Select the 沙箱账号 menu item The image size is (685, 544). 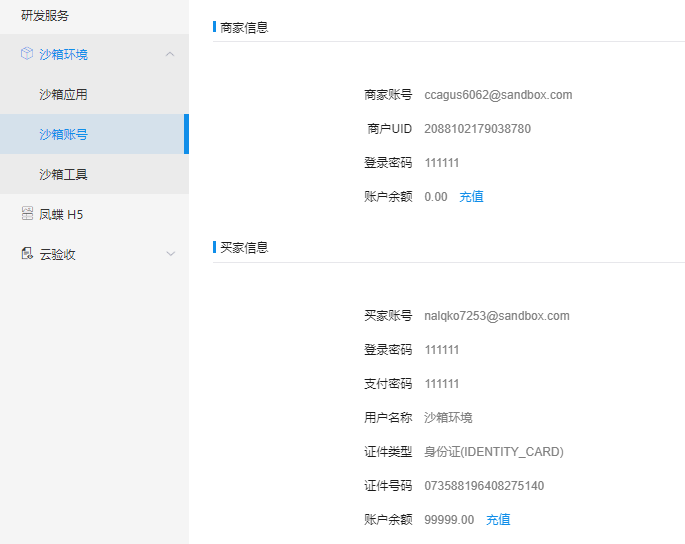[x=94, y=134]
